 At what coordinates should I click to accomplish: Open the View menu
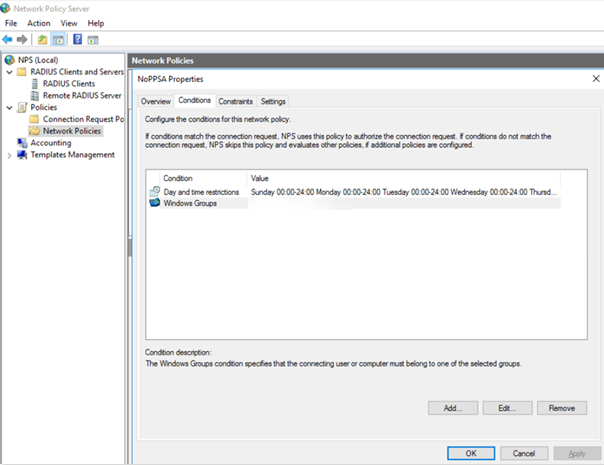coord(69,23)
